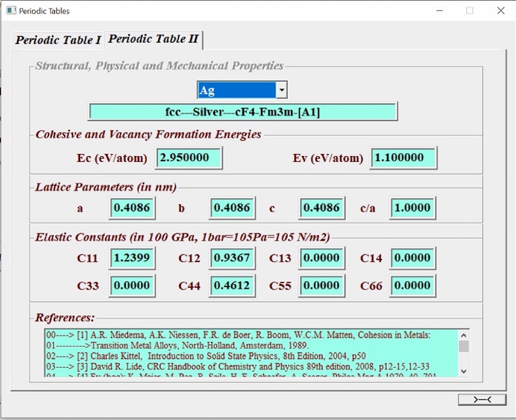Click the c/a ratio value field
Image resolution: width=516 pixels, height=420 pixels.
(412, 208)
